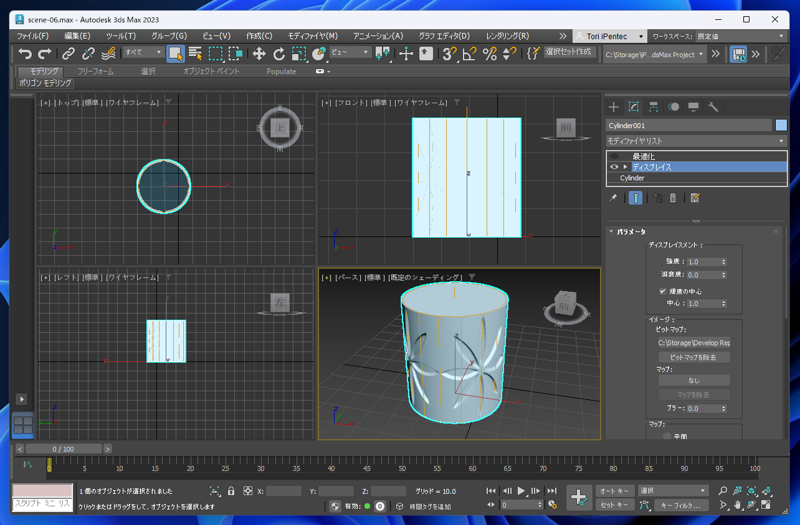Toggle Show End Result stack button
Image resolution: width=800 pixels, height=525 pixels.
point(635,198)
